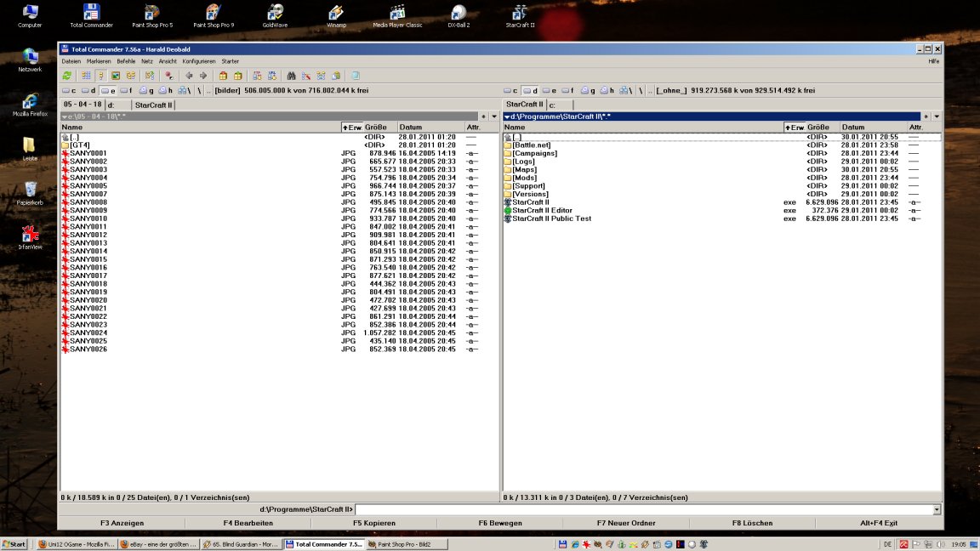Select the [Versions] folder in right panel

coord(530,194)
